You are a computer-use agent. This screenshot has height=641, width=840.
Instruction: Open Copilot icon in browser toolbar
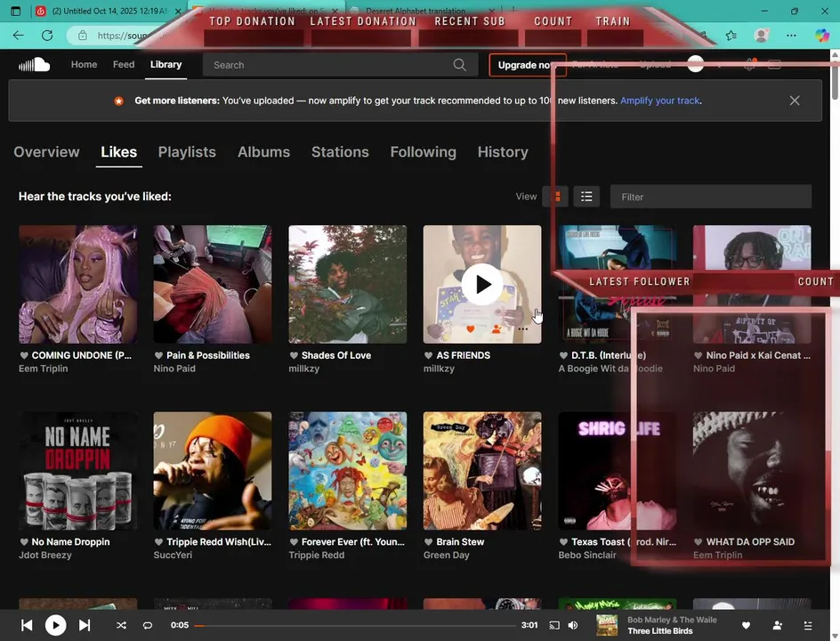point(822,36)
